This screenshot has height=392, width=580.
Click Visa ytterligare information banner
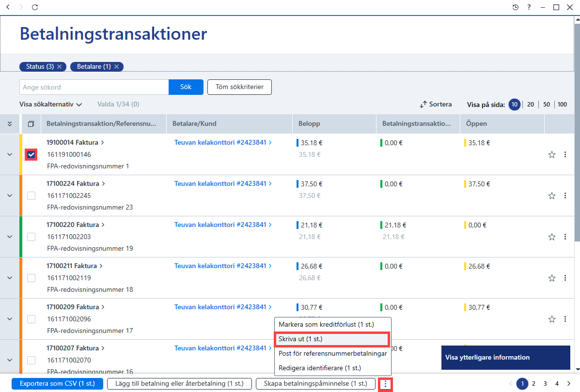506,358
